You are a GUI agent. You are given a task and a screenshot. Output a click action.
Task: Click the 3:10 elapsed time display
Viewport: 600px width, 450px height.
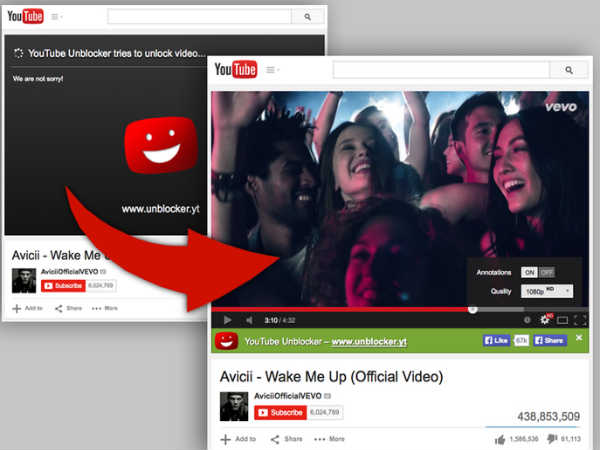271,320
